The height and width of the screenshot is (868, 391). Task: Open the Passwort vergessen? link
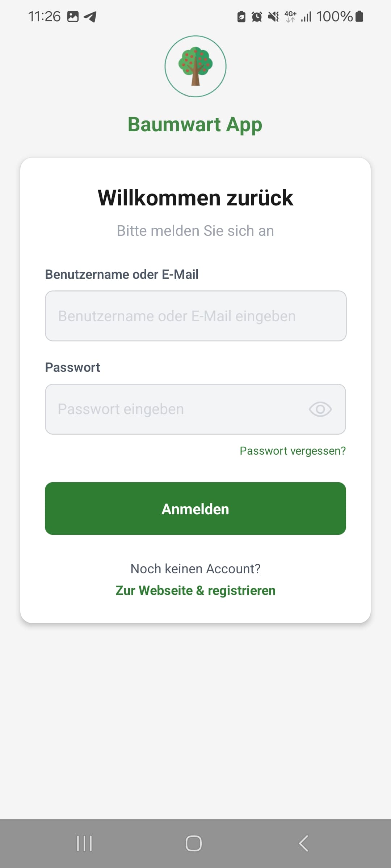(x=293, y=451)
